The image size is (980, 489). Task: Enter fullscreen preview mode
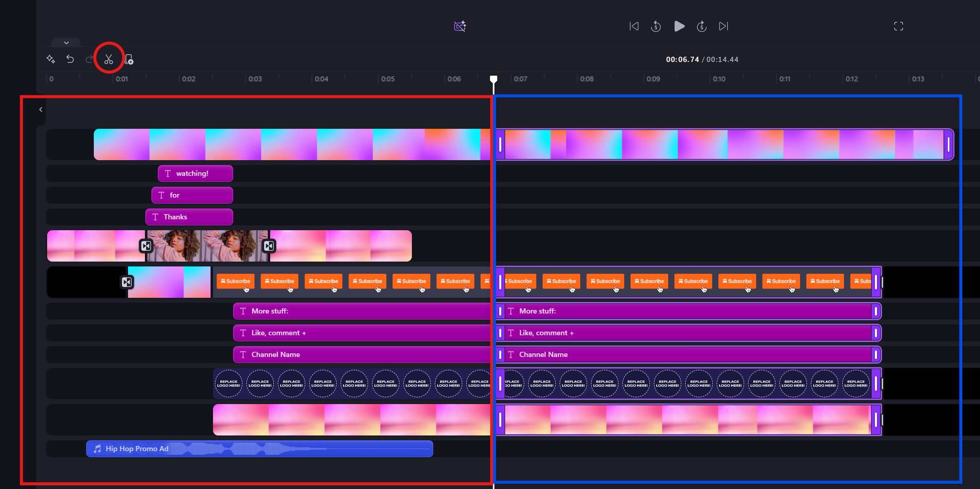(x=899, y=26)
